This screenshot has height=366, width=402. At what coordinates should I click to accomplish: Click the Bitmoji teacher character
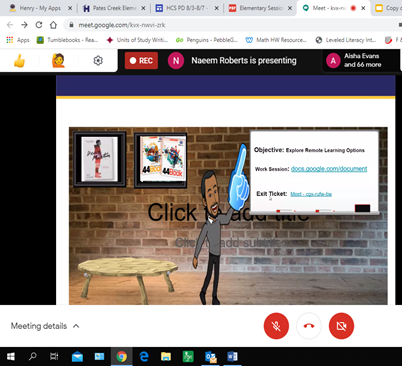(212, 237)
